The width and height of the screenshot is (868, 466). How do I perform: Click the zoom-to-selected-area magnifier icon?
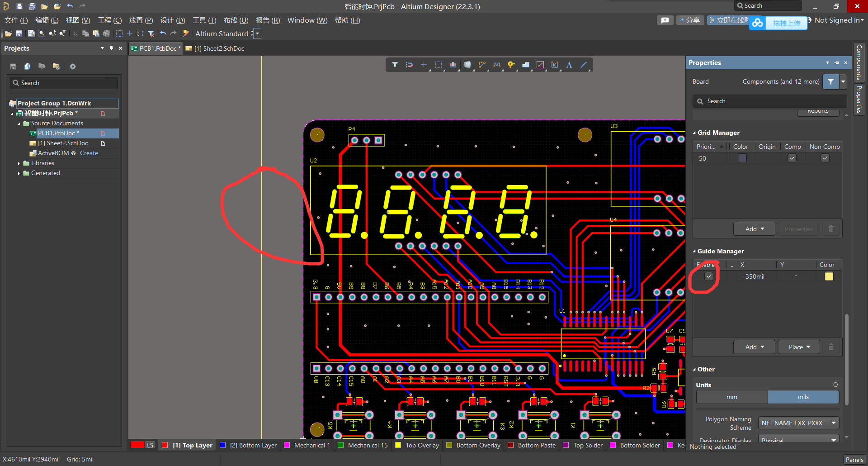click(x=42, y=33)
